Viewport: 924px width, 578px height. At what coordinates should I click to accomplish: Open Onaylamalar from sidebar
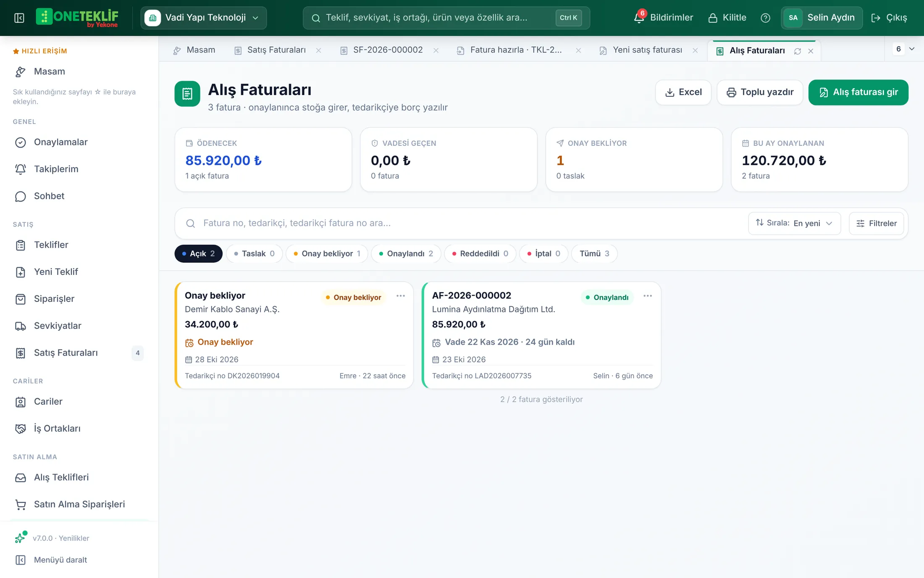click(x=79, y=142)
